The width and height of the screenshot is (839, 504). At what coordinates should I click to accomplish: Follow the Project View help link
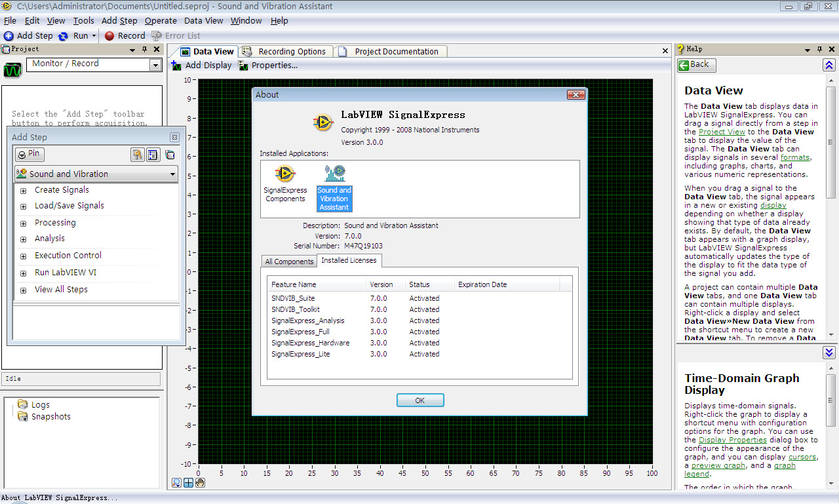tap(722, 132)
